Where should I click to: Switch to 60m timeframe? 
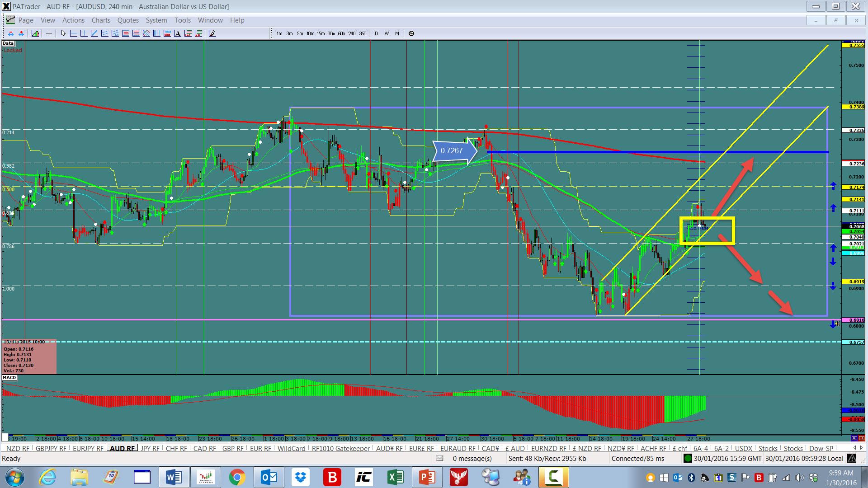pos(341,33)
